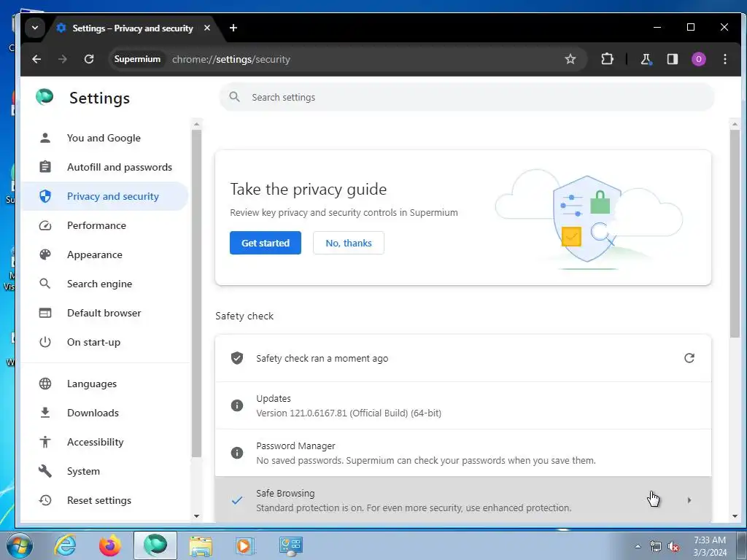Screen dimensions: 747x560
Task: Open Accessibility settings
Action: tap(104, 442)
